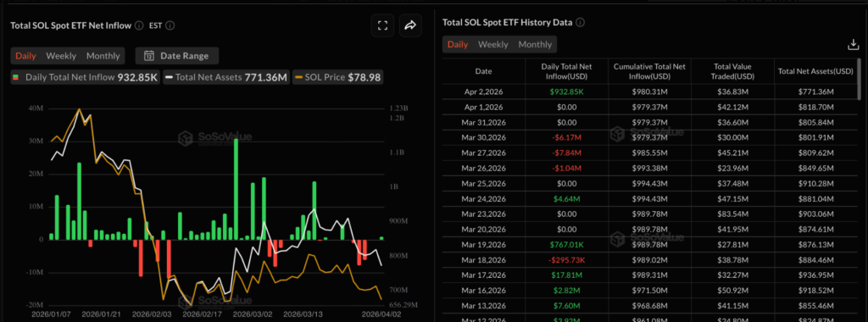
Task: Click the $50.92M value traded cell
Action: [x=732, y=291]
